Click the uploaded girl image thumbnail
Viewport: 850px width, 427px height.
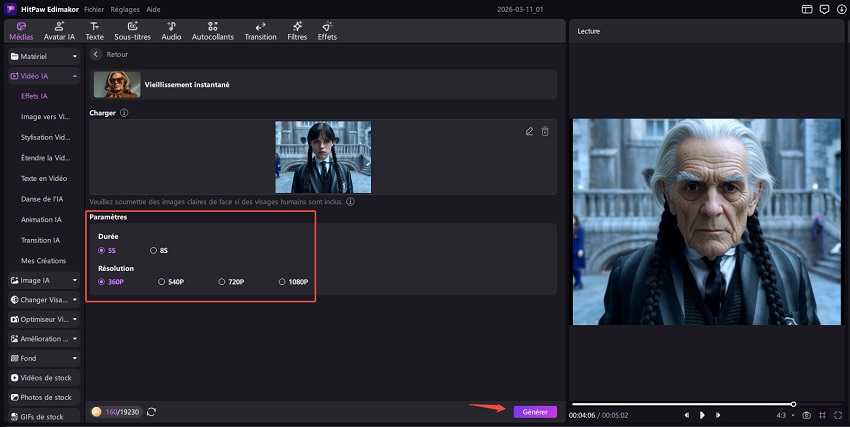(323, 157)
